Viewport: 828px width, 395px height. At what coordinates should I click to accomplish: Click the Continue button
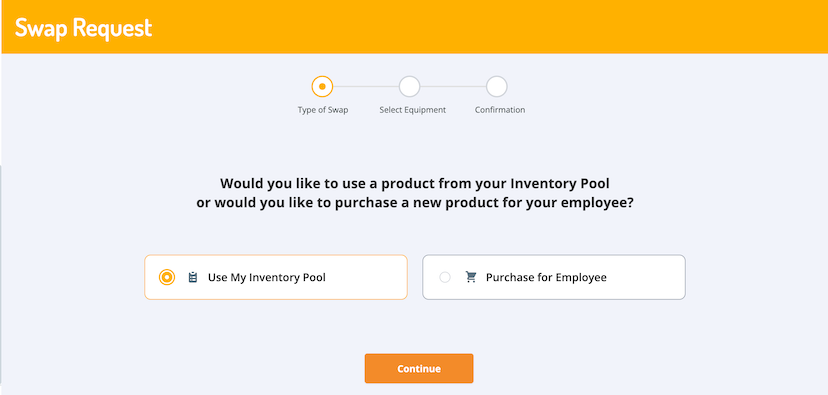(419, 369)
